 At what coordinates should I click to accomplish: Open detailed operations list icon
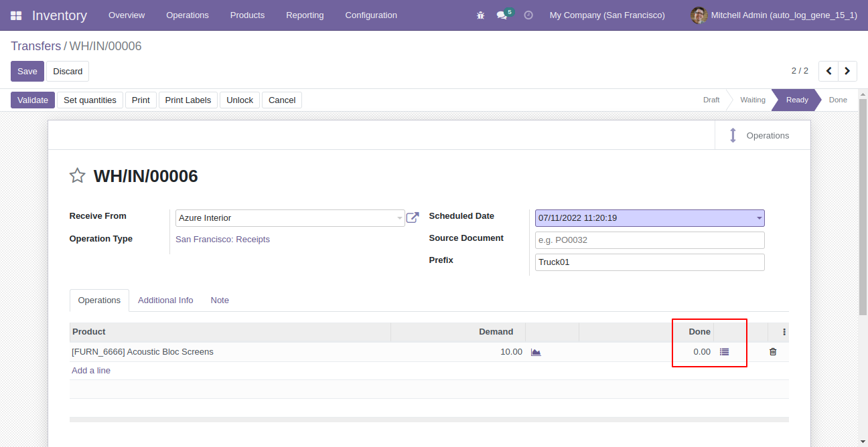tap(724, 352)
